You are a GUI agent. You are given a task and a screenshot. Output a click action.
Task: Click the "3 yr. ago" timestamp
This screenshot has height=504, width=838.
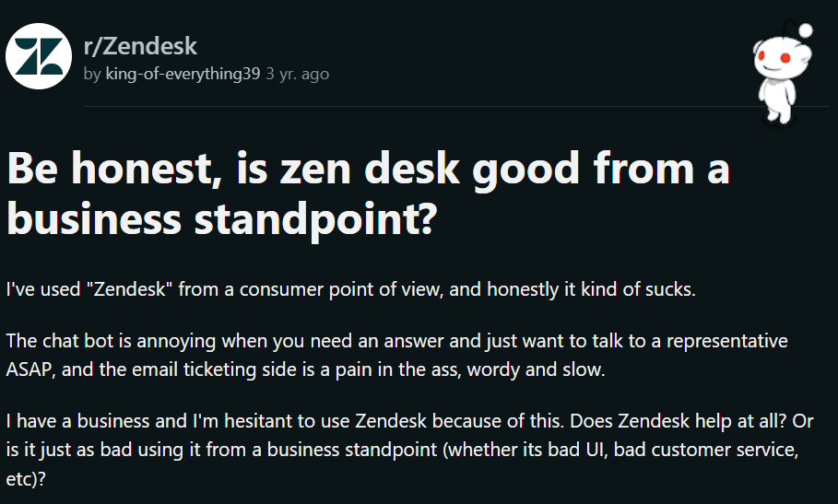click(297, 74)
